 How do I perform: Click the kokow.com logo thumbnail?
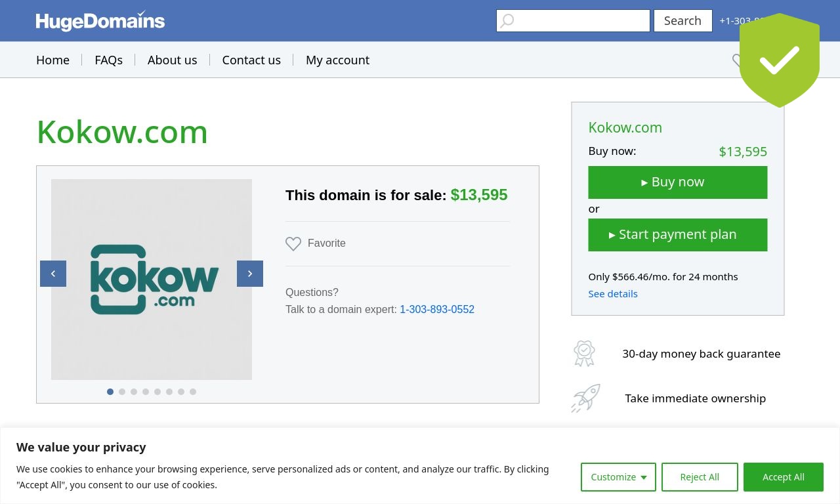(152, 280)
